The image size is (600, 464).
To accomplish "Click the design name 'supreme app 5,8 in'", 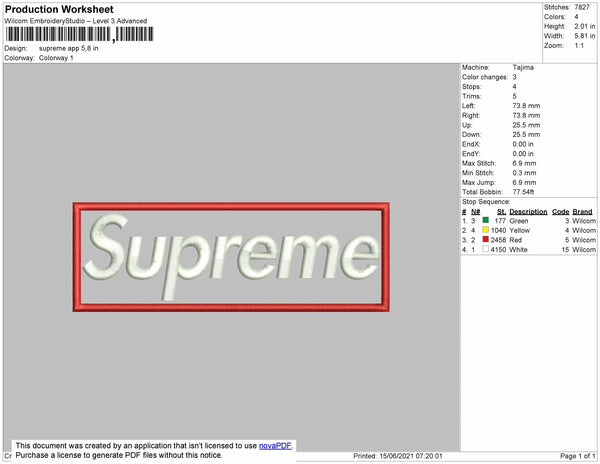I will tap(68, 49).
